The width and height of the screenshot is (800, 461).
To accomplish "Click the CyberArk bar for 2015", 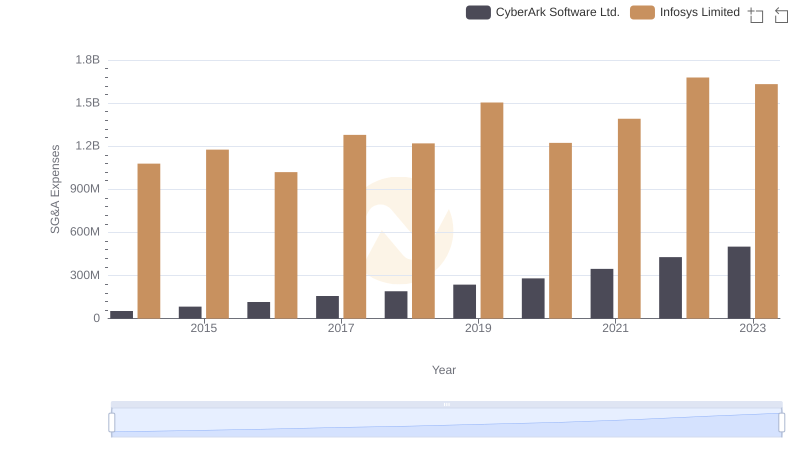I will 190,312.
